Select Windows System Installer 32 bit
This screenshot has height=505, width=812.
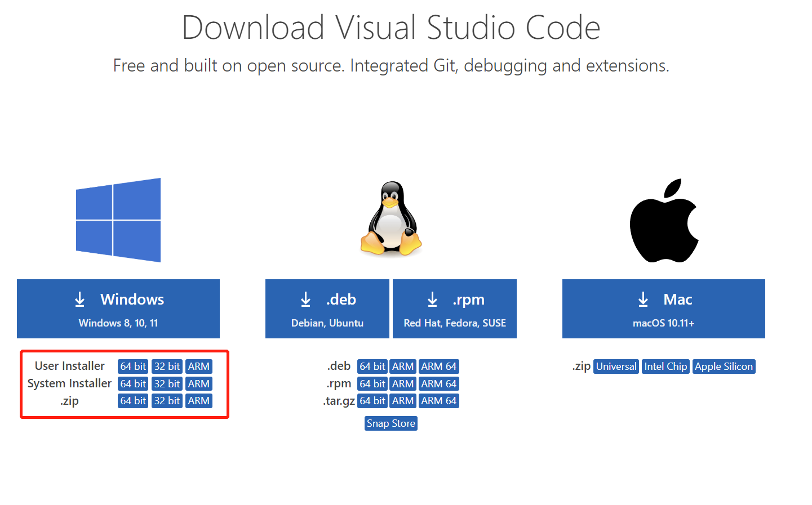click(167, 384)
